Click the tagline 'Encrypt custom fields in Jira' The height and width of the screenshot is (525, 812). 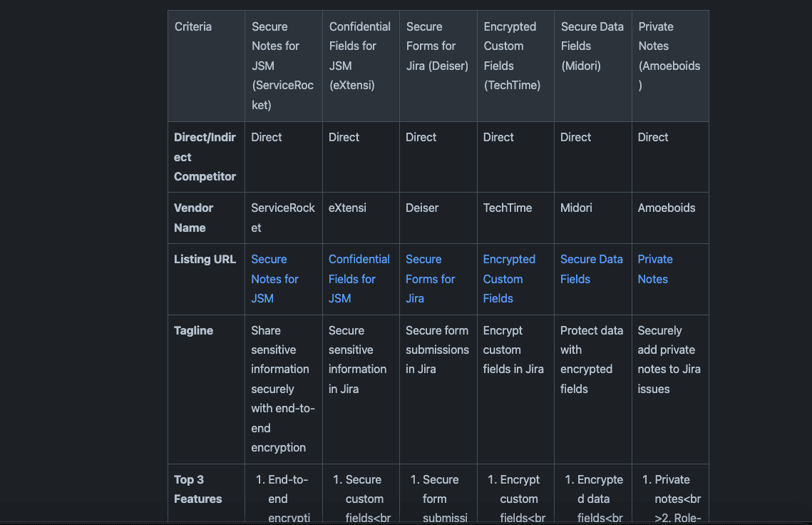click(513, 350)
